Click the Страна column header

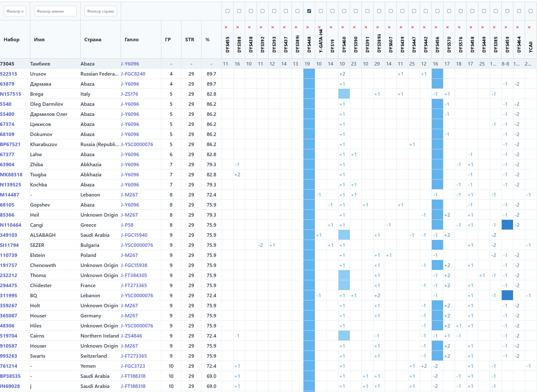pos(93,40)
